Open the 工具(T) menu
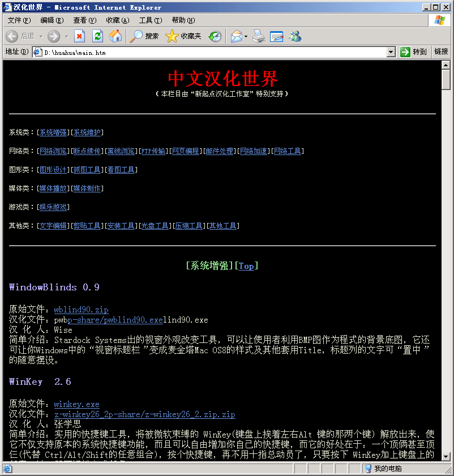Screen dimensions: 454x476 (x=151, y=20)
